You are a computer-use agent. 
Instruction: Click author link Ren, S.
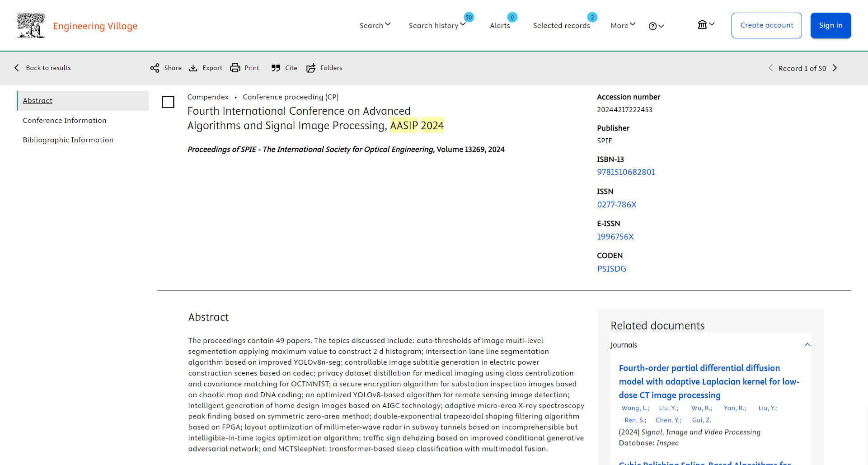(635, 420)
